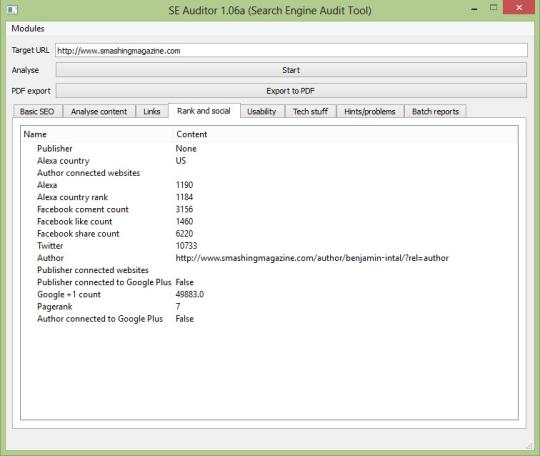This screenshot has width=540, height=456.
Task: Click the Google +1 value 49883.0
Action: coord(190,294)
